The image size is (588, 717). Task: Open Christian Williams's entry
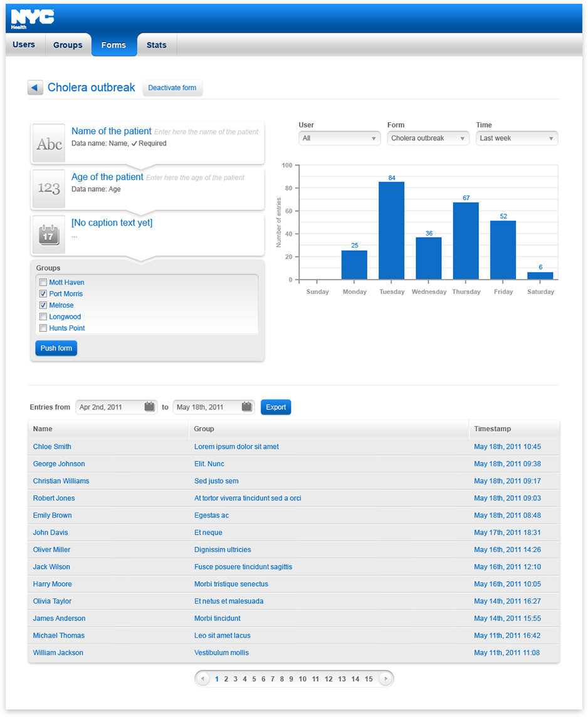[61, 481]
